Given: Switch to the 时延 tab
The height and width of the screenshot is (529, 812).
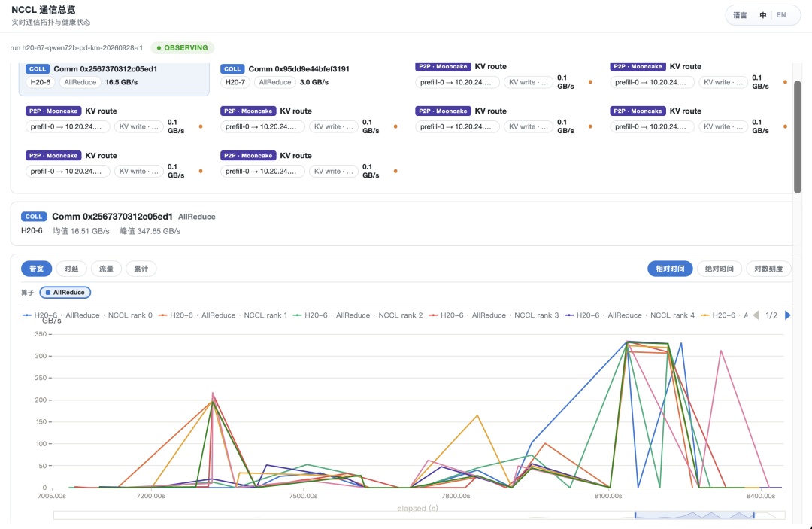Looking at the screenshot, I should pyautogui.click(x=71, y=269).
